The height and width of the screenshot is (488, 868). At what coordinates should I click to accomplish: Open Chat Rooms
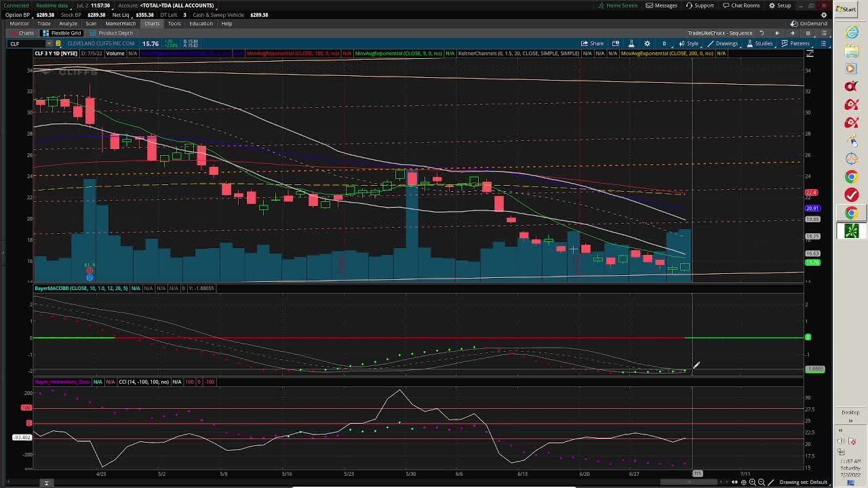(x=741, y=5)
